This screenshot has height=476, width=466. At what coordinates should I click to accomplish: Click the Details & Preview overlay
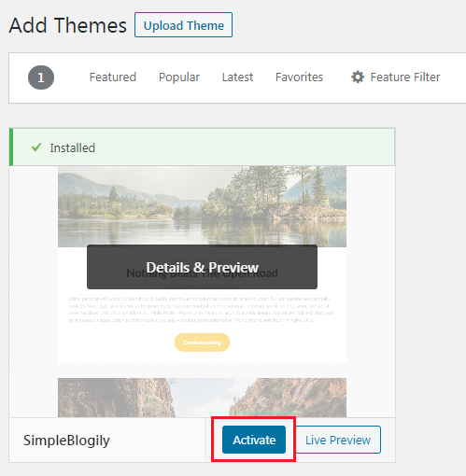click(x=202, y=267)
